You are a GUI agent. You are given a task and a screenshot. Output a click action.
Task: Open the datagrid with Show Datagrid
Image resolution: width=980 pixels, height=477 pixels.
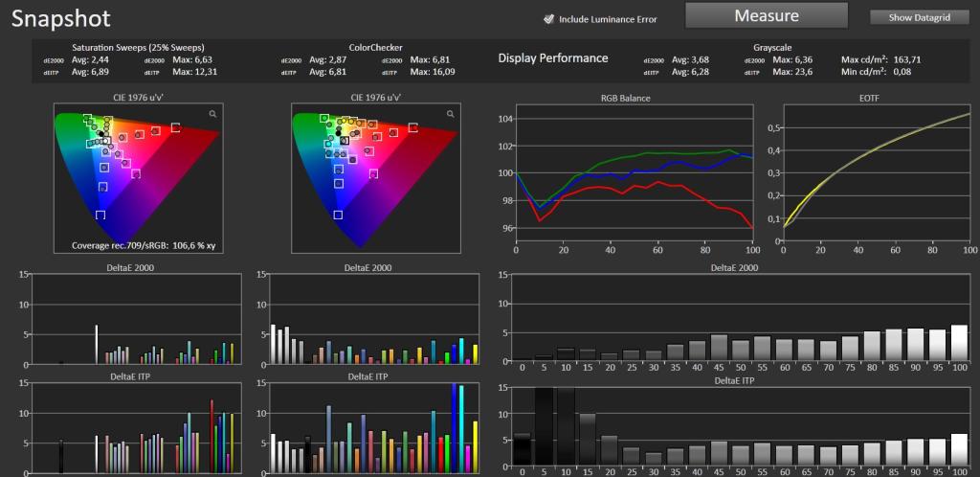coord(920,17)
